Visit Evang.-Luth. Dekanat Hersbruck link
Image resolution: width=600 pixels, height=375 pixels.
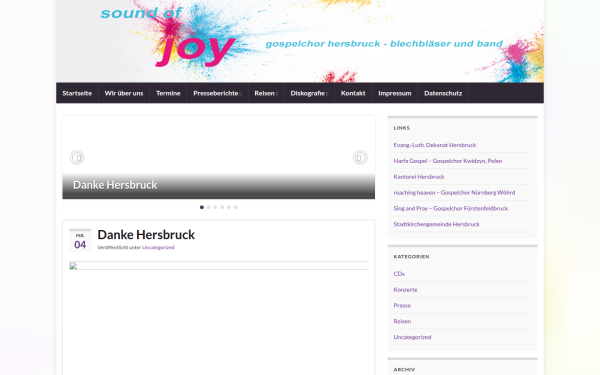click(435, 145)
